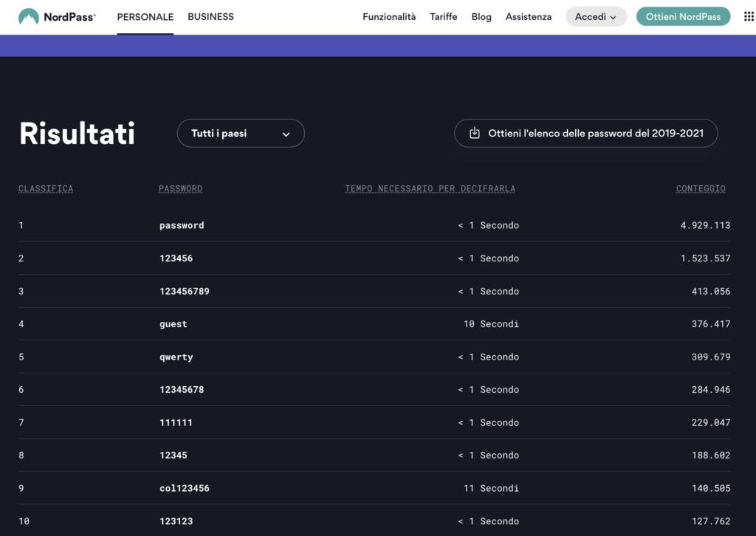Open the Assistenza support page
The image size is (756, 536).
pos(529,17)
